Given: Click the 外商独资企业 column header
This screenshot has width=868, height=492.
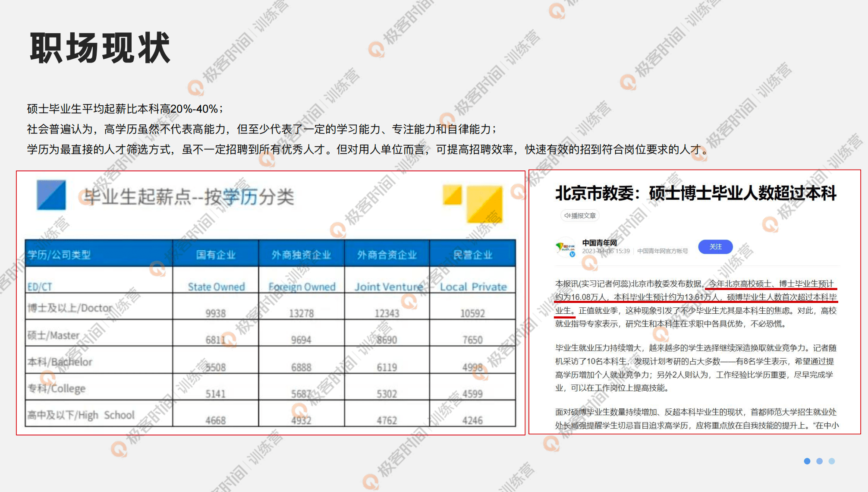Looking at the screenshot, I should (301, 255).
